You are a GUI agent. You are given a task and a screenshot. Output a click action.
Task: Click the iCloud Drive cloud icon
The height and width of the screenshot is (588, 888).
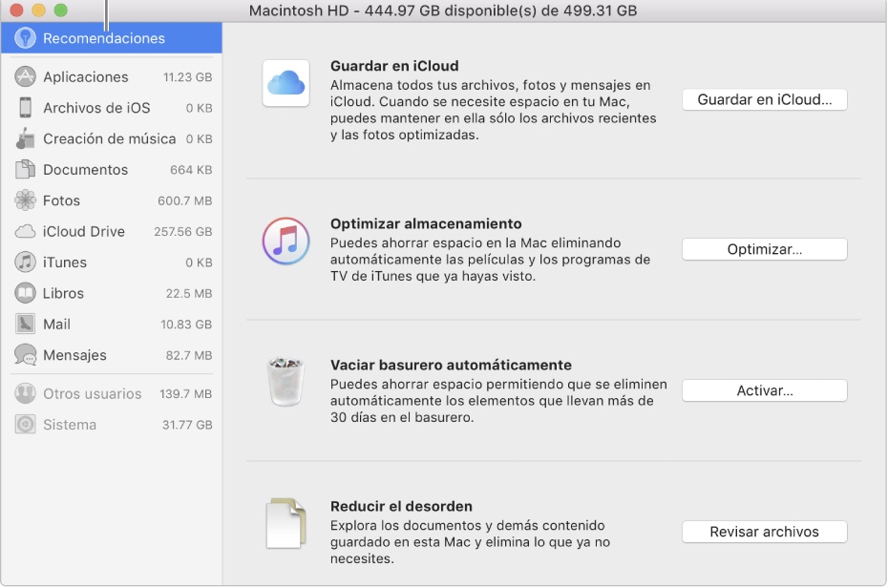pyautogui.click(x=23, y=231)
